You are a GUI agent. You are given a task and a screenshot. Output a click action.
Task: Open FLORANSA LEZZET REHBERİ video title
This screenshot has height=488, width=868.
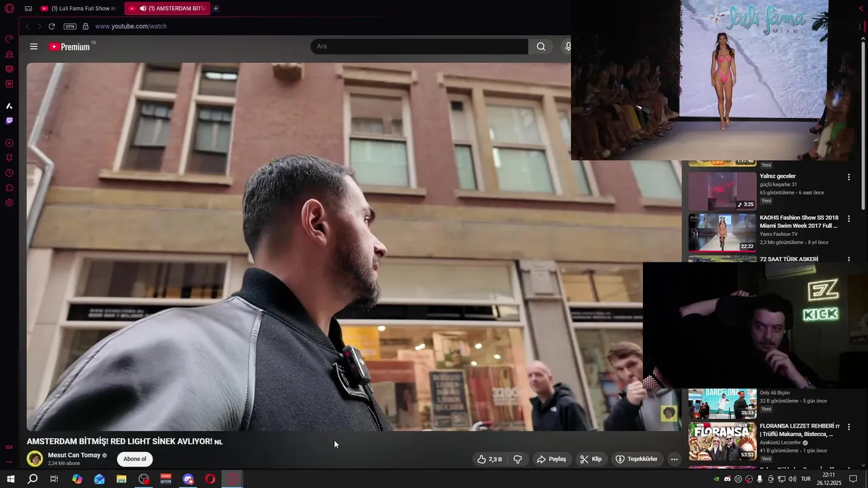(x=800, y=430)
